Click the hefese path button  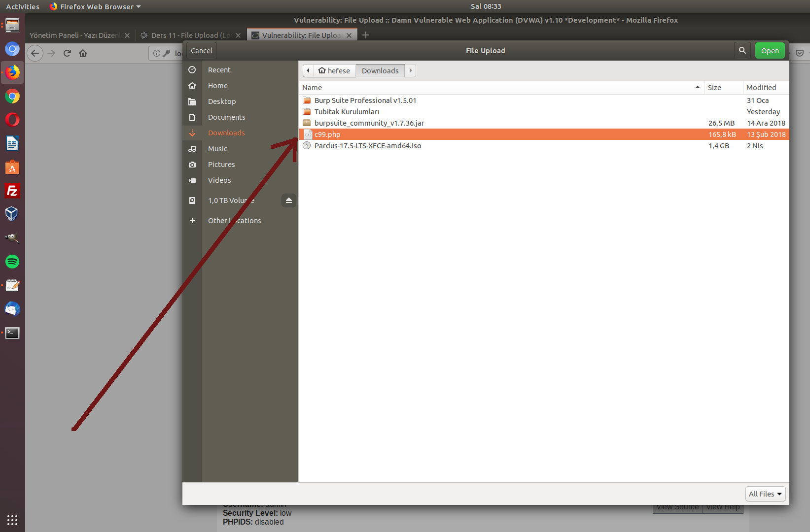point(334,70)
